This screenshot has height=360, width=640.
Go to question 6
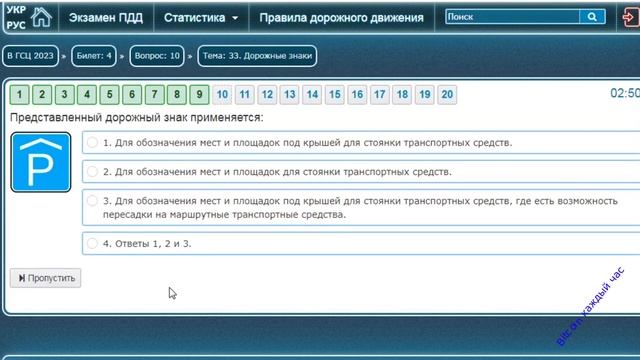[132, 95]
